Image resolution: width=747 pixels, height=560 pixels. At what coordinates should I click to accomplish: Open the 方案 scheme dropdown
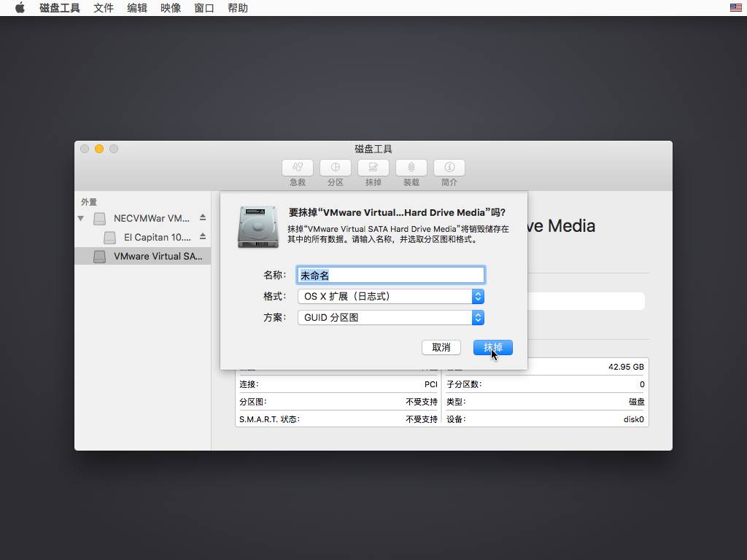(x=391, y=318)
